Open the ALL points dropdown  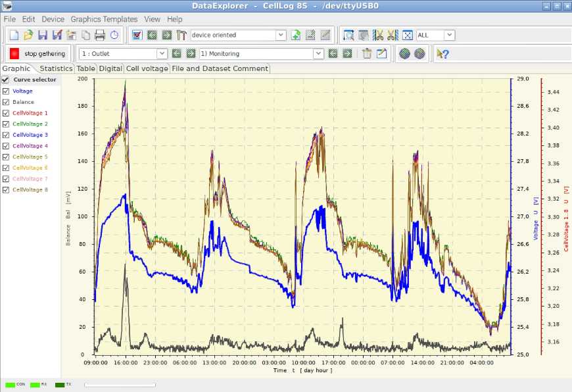[x=450, y=35]
